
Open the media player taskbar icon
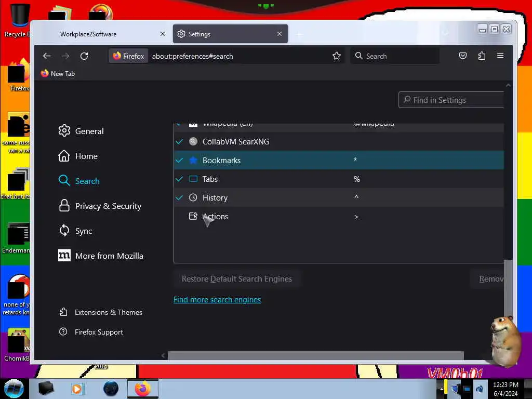click(x=77, y=389)
